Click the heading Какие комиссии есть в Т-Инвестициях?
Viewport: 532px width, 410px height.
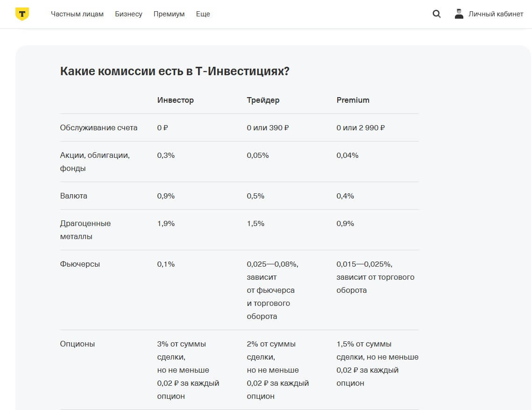point(175,71)
